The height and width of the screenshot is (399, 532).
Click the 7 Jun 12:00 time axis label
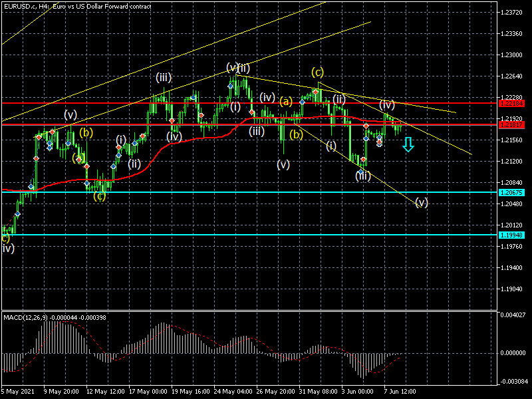[399, 391]
